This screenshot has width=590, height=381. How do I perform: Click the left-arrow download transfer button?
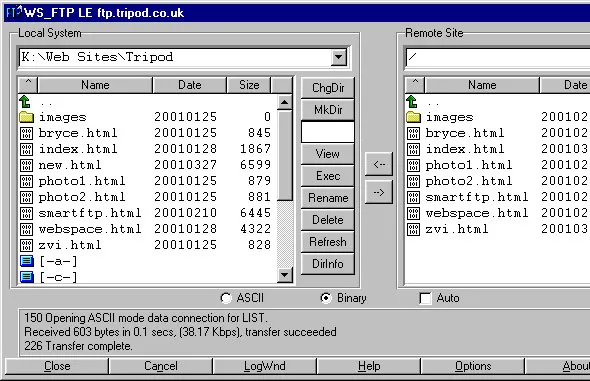[x=379, y=164]
